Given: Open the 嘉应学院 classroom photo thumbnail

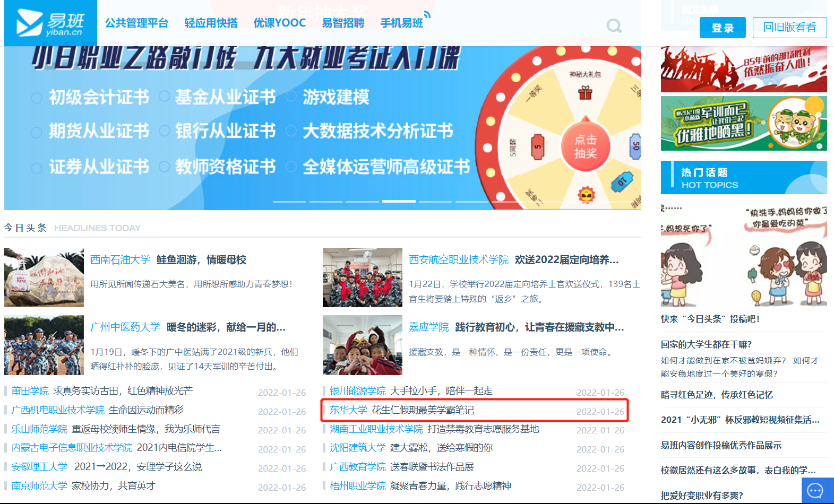Looking at the screenshot, I should [363, 345].
